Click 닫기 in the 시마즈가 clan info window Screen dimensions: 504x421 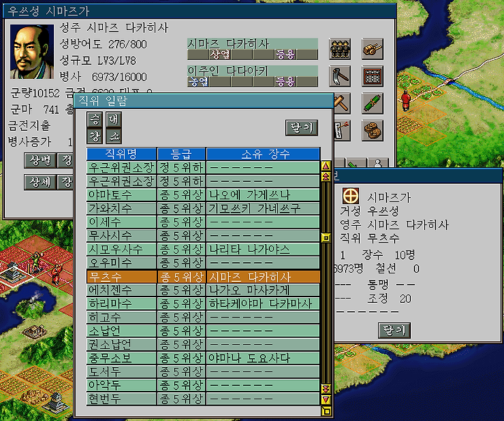[x=394, y=331]
